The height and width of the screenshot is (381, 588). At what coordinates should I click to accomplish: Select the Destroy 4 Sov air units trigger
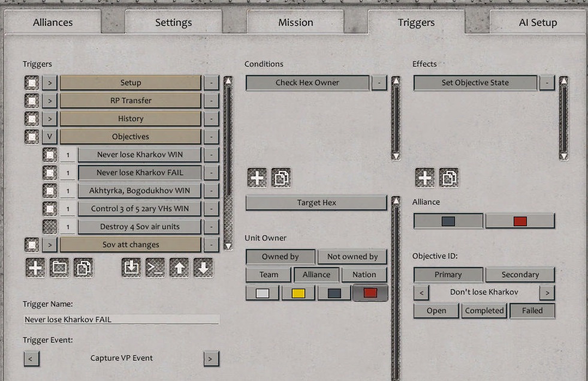click(140, 227)
